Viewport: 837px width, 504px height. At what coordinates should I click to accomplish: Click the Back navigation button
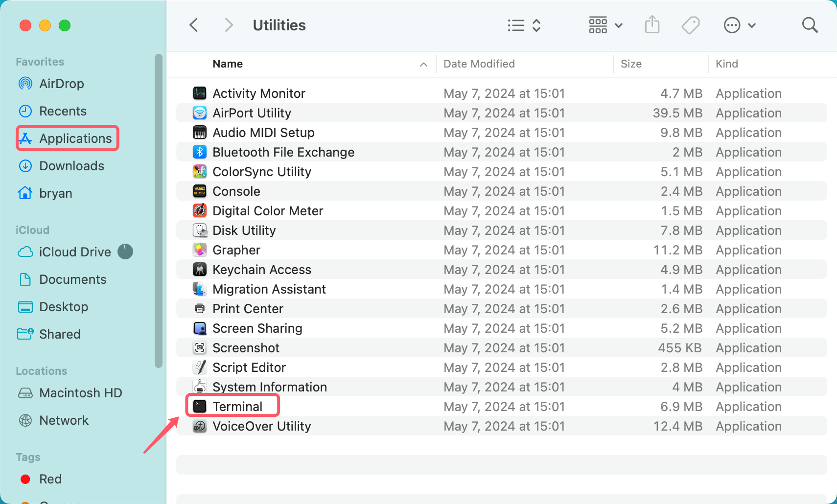pyautogui.click(x=194, y=24)
